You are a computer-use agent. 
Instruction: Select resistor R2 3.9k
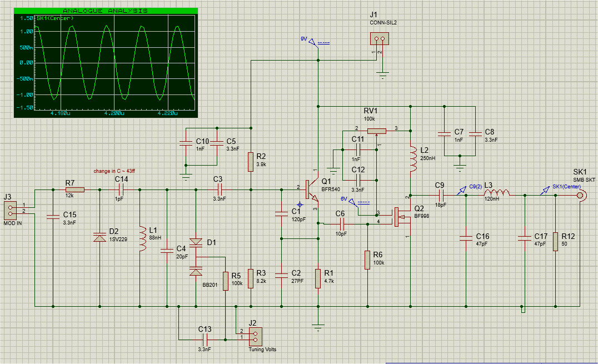pyautogui.click(x=251, y=162)
